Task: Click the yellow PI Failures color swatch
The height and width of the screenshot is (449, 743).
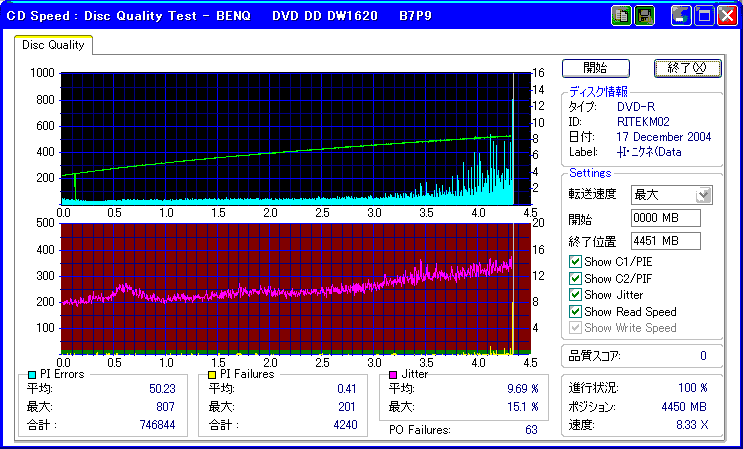Action: click(x=212, y=375)
